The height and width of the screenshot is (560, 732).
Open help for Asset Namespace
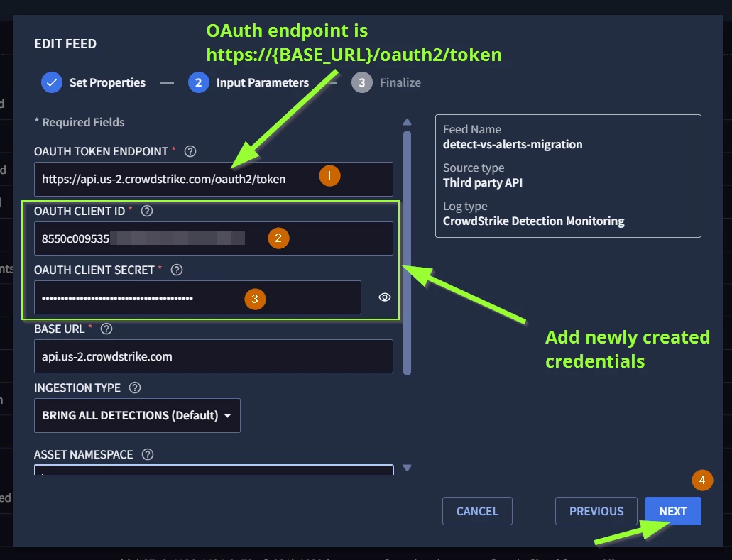click(x=148, y=454)
